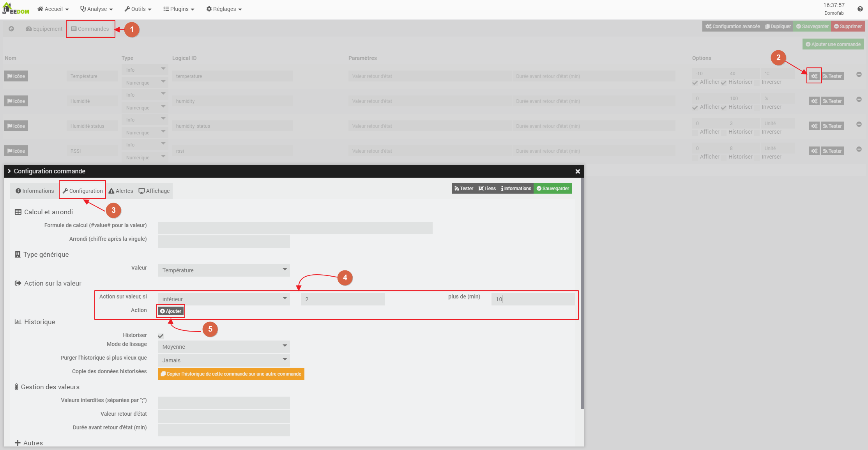This screenshot has width=868, height=450.
Task: Click the orange Copier l'historique button
Action: [x=231, y=374]
